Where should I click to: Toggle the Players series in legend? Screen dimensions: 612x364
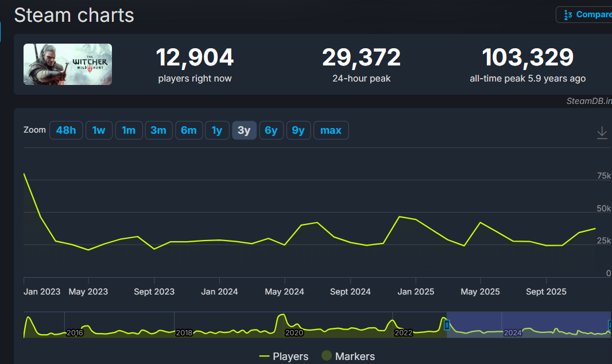pyautogui.click(x=284, y=356)
